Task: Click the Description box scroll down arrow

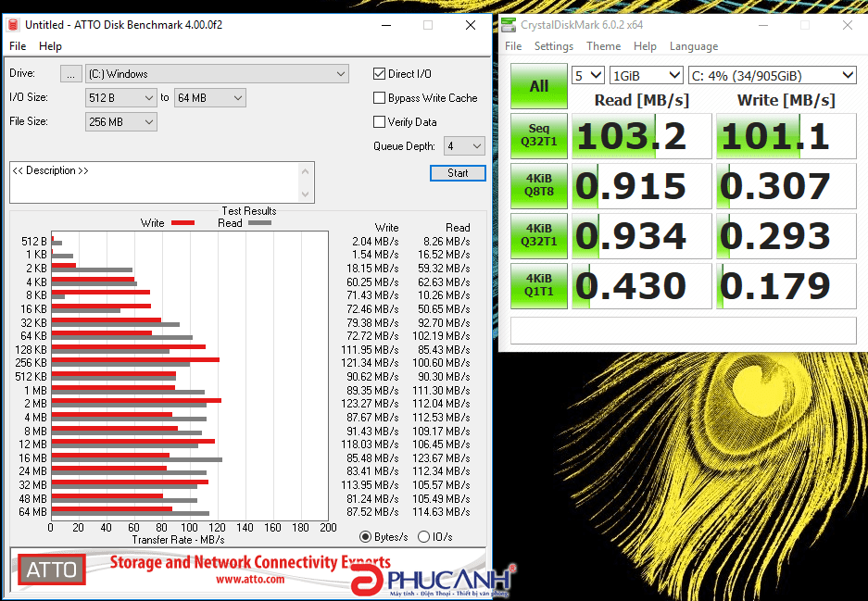Action: [x=305, y=194]
